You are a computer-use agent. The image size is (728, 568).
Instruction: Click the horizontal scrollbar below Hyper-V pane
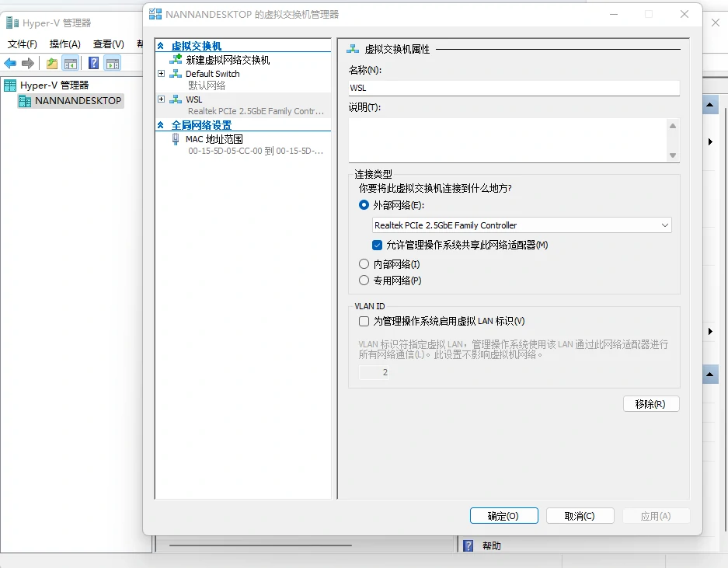(260, 545)
